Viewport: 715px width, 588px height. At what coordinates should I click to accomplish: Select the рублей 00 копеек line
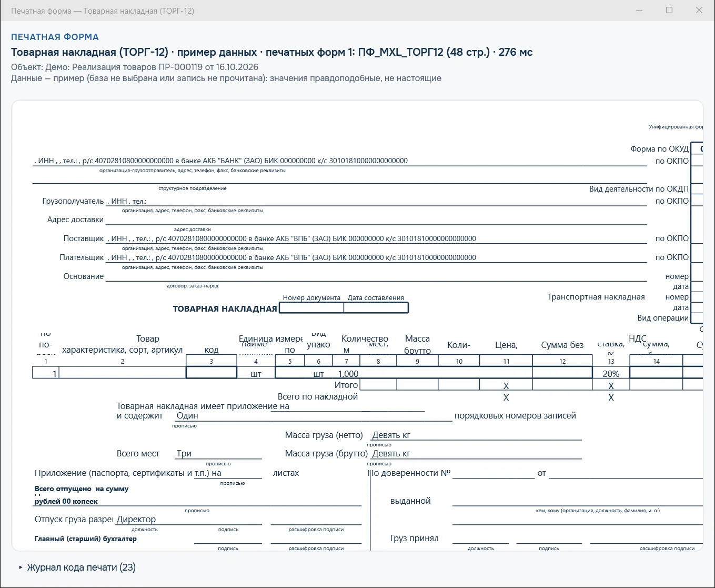click(x=66, y=502)
